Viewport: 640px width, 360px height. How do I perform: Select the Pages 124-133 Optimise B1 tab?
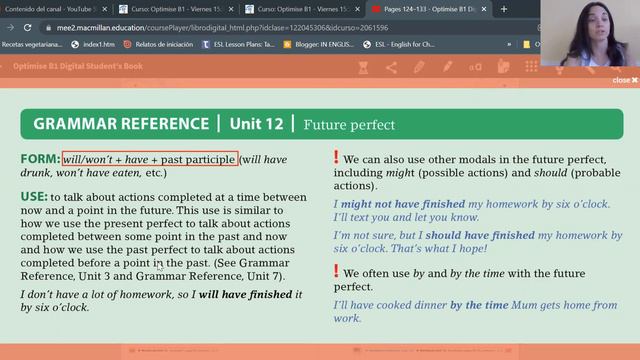pos(429,9)
